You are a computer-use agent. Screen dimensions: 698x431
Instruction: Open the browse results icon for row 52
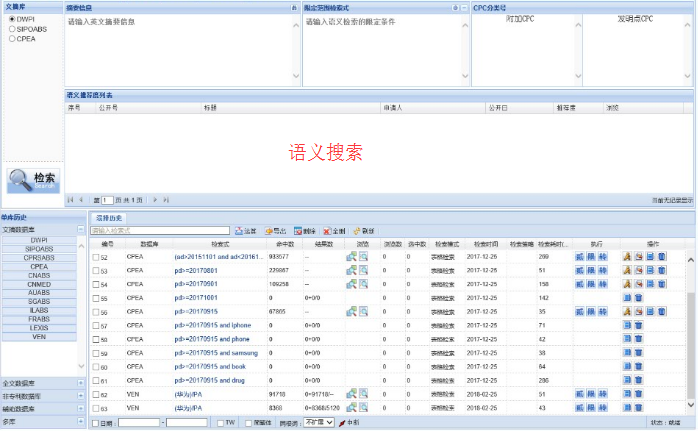tap(352, 257)
